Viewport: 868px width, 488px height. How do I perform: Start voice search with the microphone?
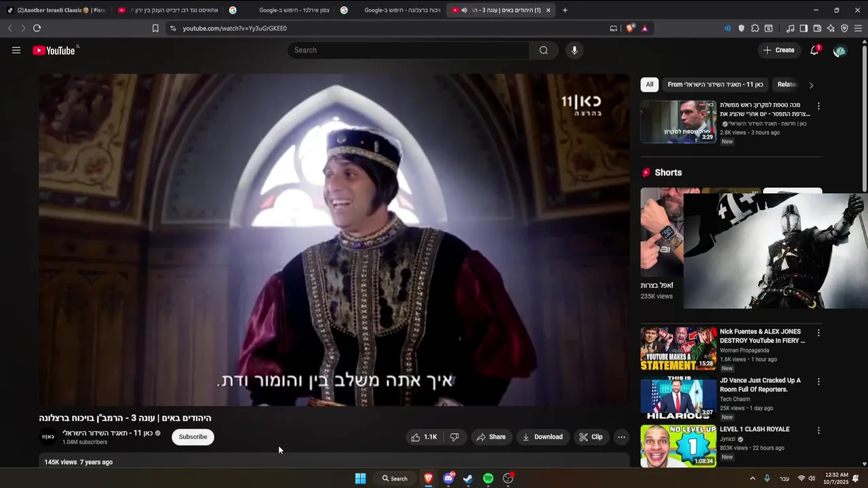574,50
